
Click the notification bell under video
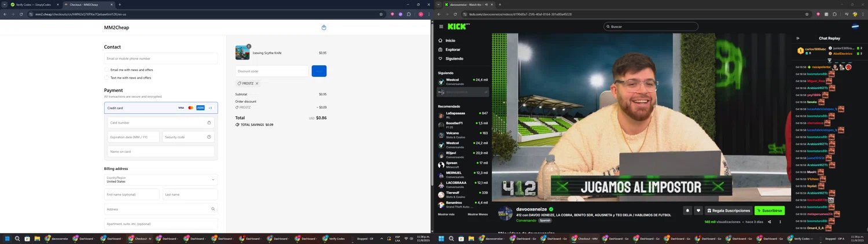click(x=687, y=210)
